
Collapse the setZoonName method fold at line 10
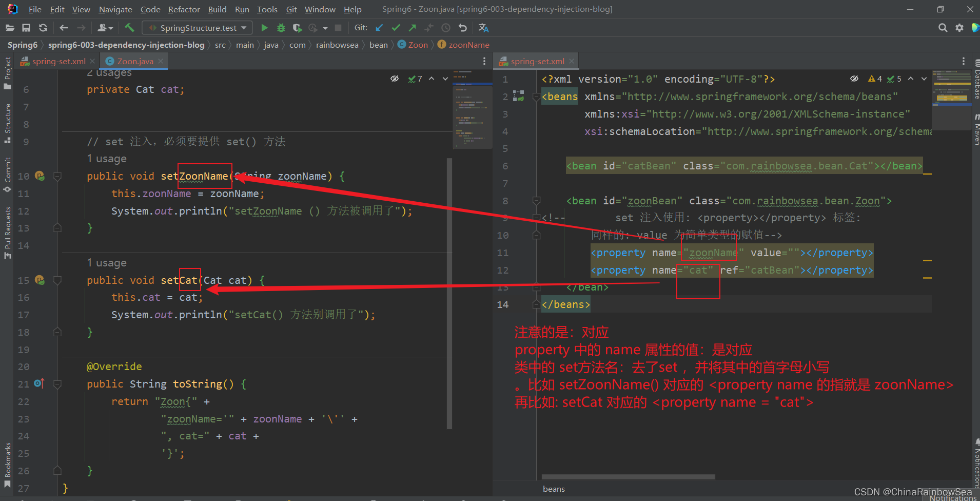pos(57,176)
